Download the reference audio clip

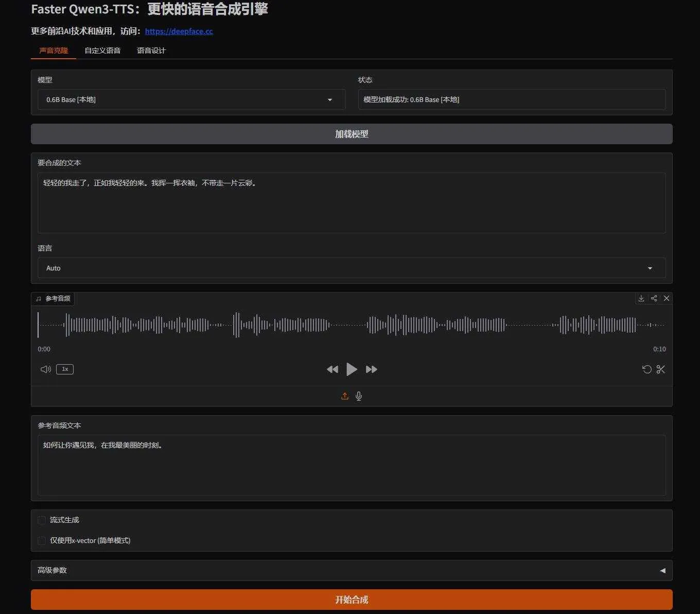(x=641, y=298)
